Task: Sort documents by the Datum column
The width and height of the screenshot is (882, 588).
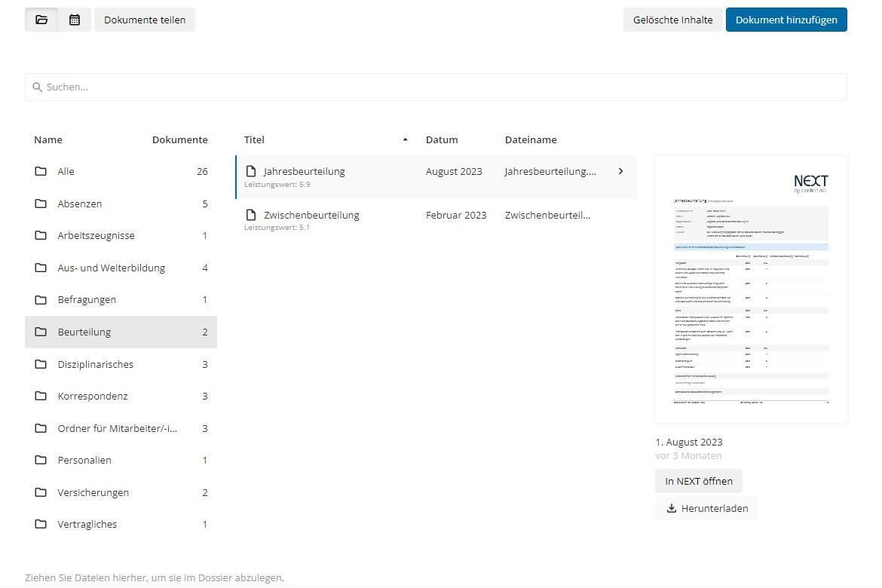Action: tap(442, 139)
